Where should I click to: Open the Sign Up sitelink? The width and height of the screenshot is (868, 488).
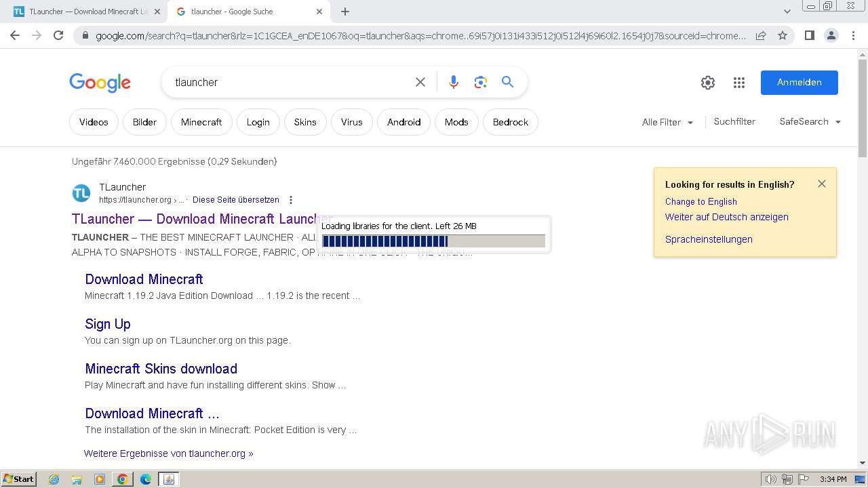point(108,324)
